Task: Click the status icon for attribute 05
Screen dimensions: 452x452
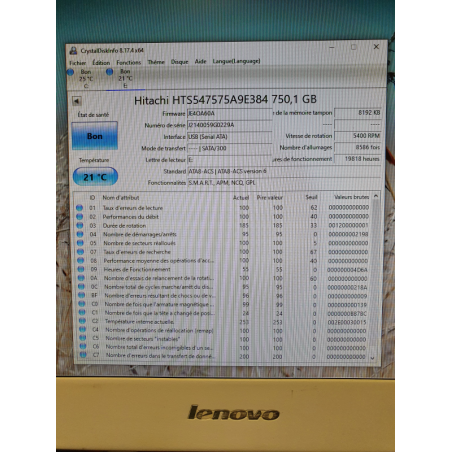Action: [80, 243]
